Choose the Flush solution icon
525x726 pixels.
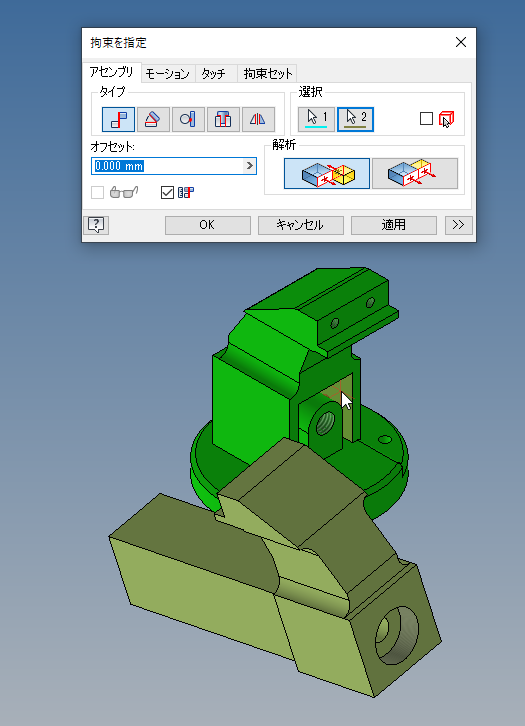pos(415,174)
